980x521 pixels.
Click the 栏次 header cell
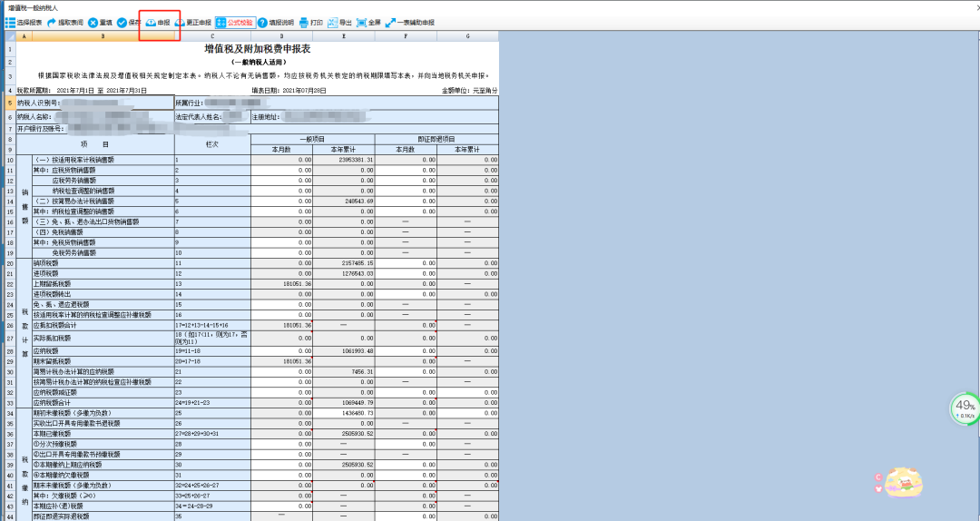click(x=212, y=144)
